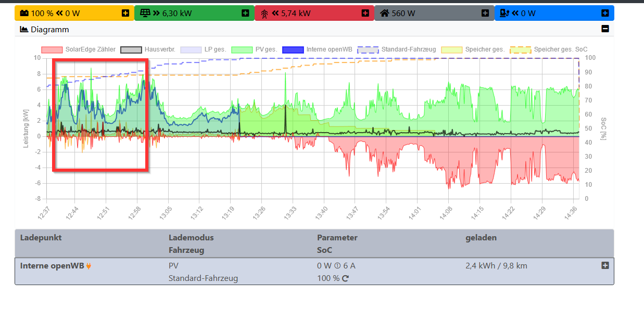
Task: Click the Leistung [kW] axis label
Action: 26,128
